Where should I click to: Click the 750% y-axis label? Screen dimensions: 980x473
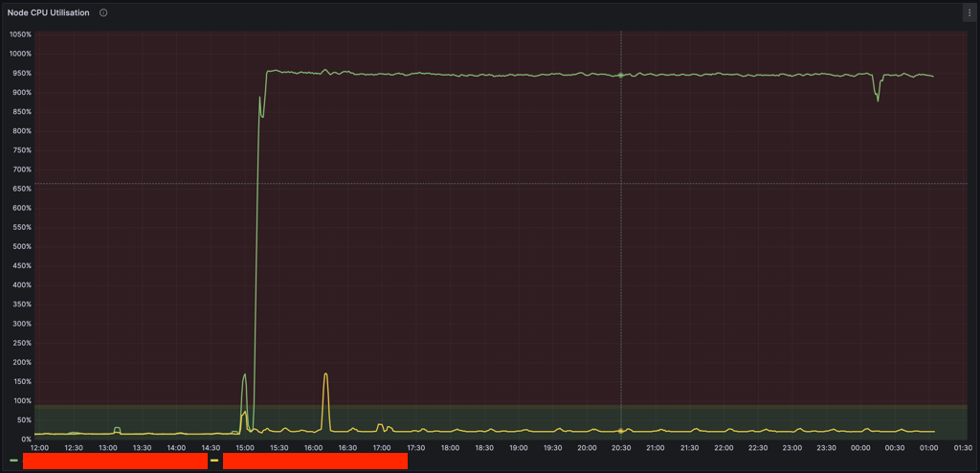22,150
